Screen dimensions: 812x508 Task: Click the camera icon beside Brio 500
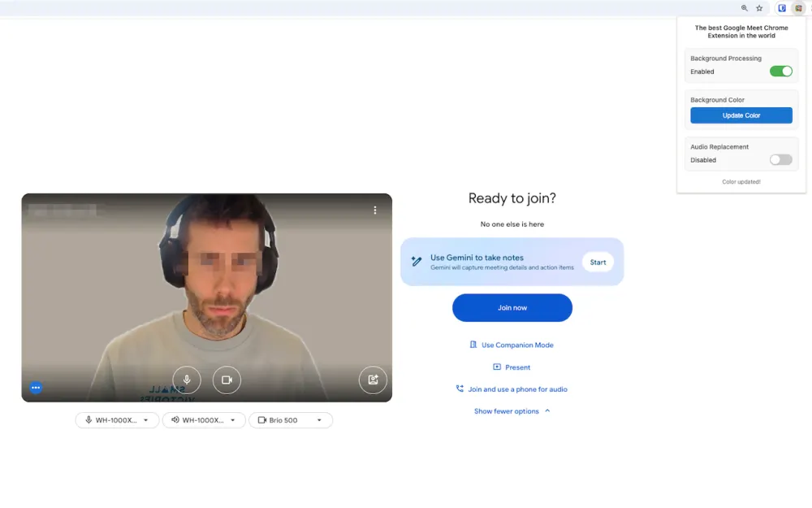262,420
